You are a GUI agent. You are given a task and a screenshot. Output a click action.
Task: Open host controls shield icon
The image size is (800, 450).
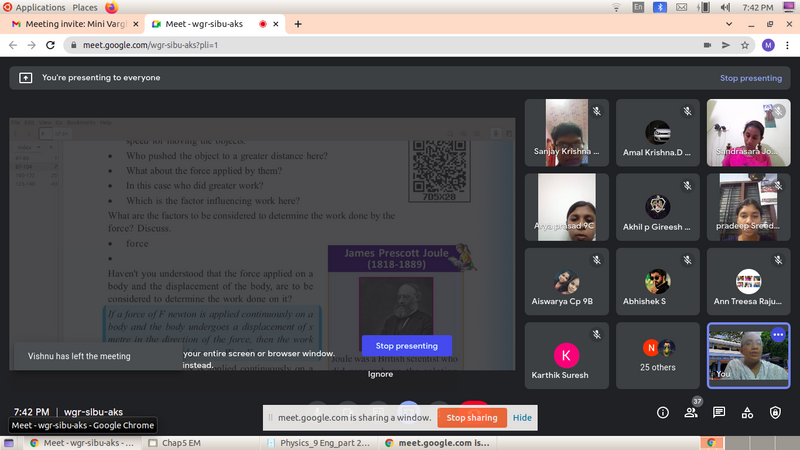tap(776, 412)
